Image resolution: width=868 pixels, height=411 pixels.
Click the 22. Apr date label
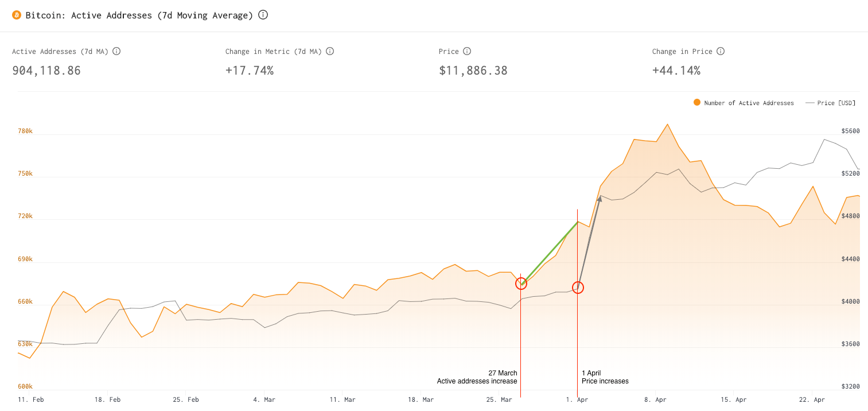pos(812,400)
